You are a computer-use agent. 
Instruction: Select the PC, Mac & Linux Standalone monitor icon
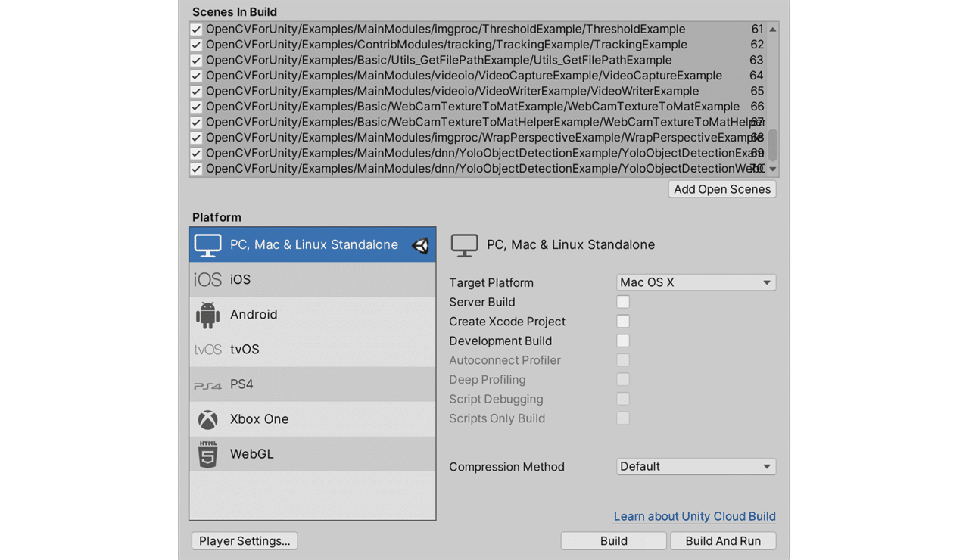click(207, 244)
